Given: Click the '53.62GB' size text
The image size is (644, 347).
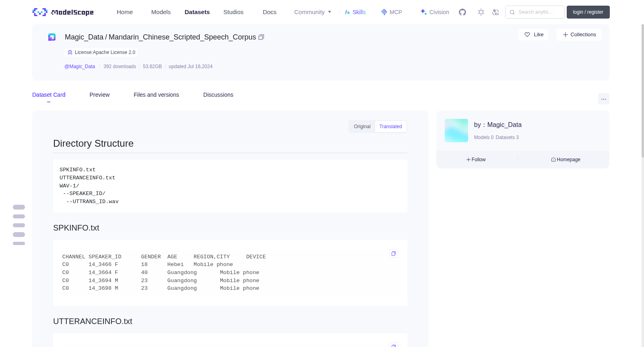Looking at the screenshot, I should pyautogui.click(x=152, y=66).
